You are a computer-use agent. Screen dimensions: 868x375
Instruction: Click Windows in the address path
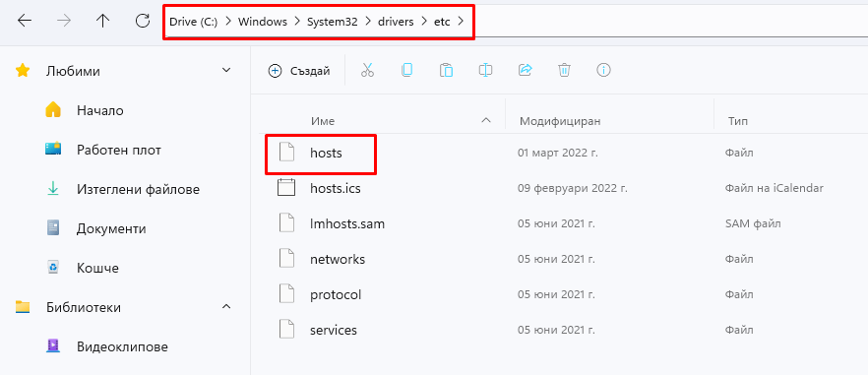click(x=263, y=22)
